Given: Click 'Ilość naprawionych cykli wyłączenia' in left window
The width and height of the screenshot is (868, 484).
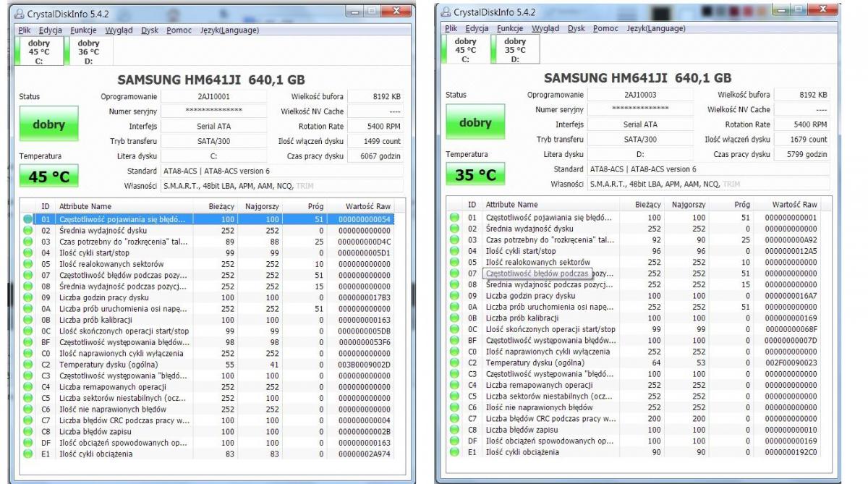Looking at the screenshot, I should (x=121, y=354).
